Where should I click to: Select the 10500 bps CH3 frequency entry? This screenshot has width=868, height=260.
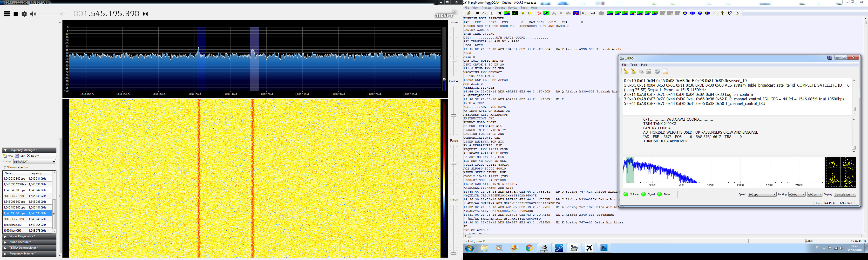[27, 230]
